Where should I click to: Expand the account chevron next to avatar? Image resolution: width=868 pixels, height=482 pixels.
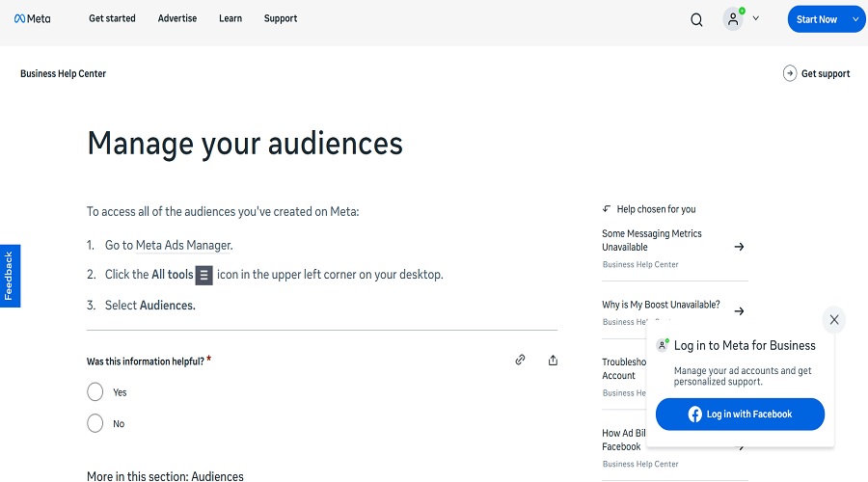(x=755, y=19)
